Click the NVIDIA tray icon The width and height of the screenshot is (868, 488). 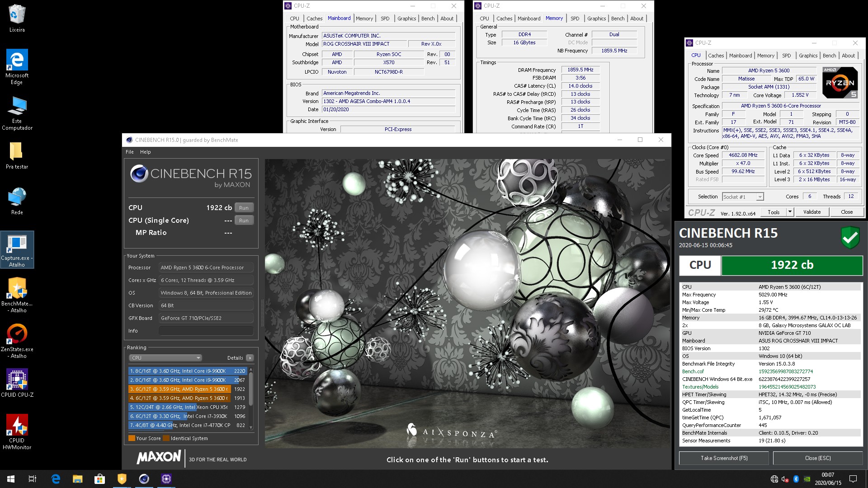(x=807, y=479)
